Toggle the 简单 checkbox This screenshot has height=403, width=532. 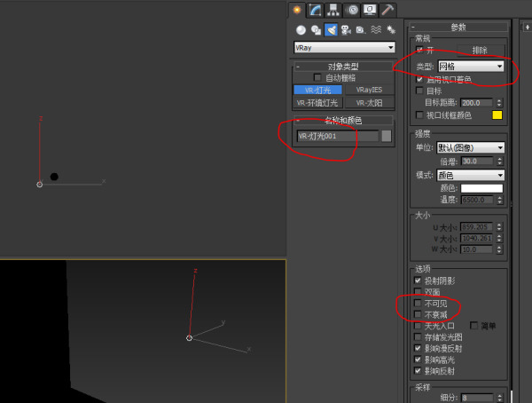coord(474,326)
